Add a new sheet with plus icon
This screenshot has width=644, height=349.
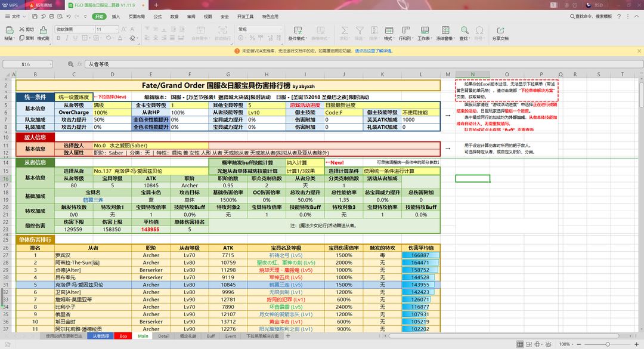pyautogui.click(x=288, y=336)
